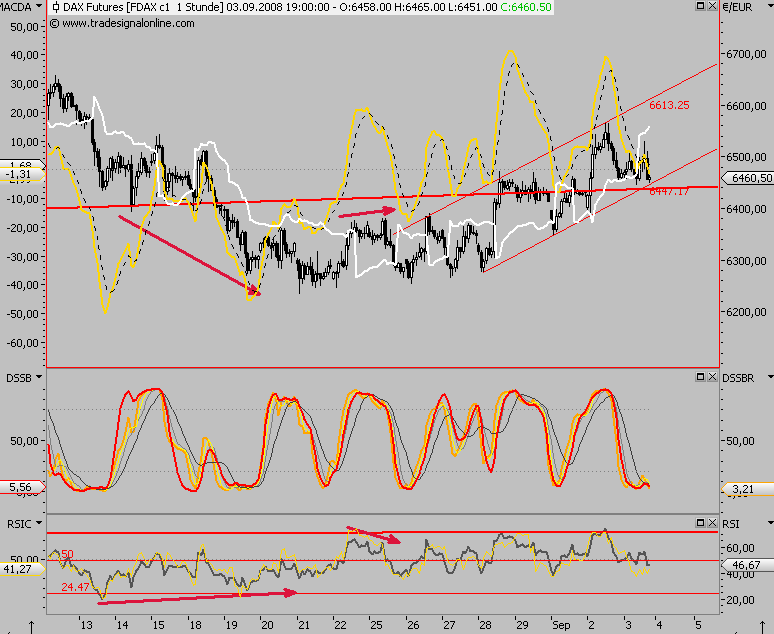Close the DSSB indicator pane

click(x=712, y=377)
